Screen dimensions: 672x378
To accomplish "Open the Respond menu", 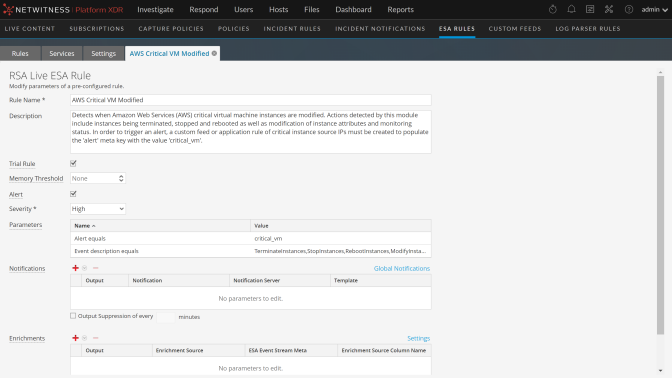I will coord(204,9).
